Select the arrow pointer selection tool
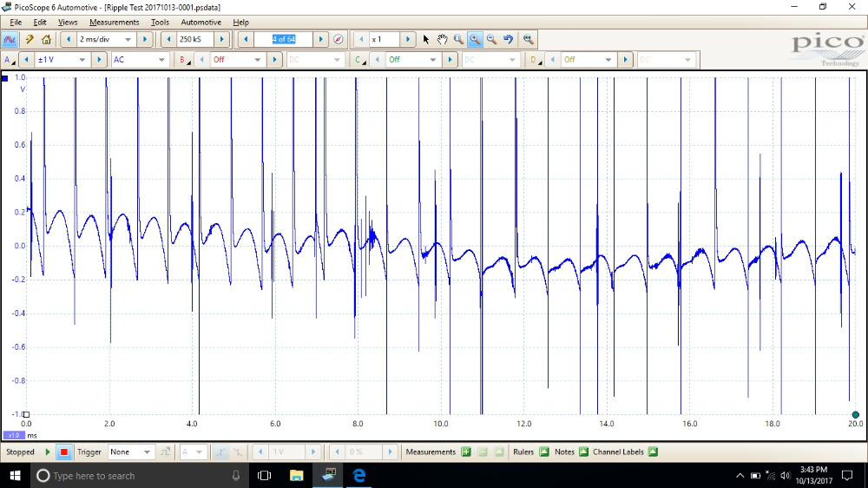 pos(425,39)
